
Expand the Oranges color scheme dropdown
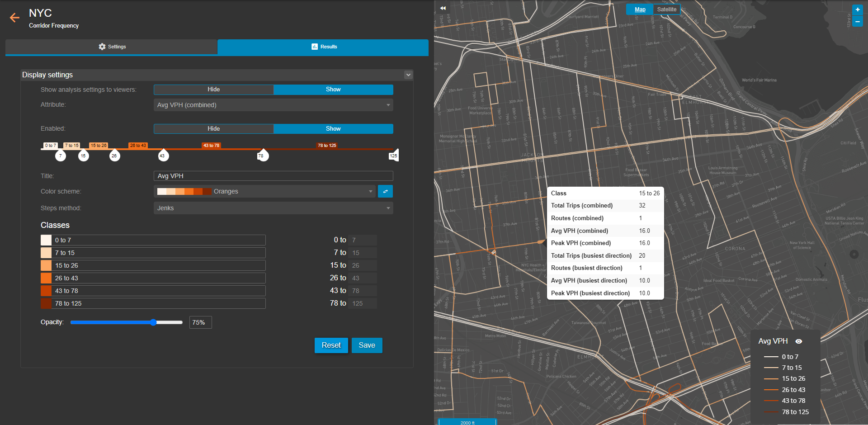pos(264,192)
